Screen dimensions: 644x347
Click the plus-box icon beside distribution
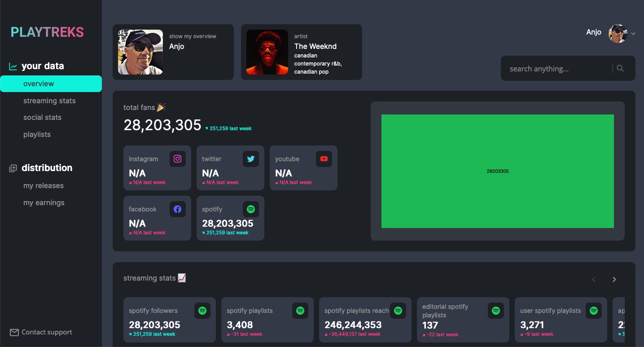point(13,168)
